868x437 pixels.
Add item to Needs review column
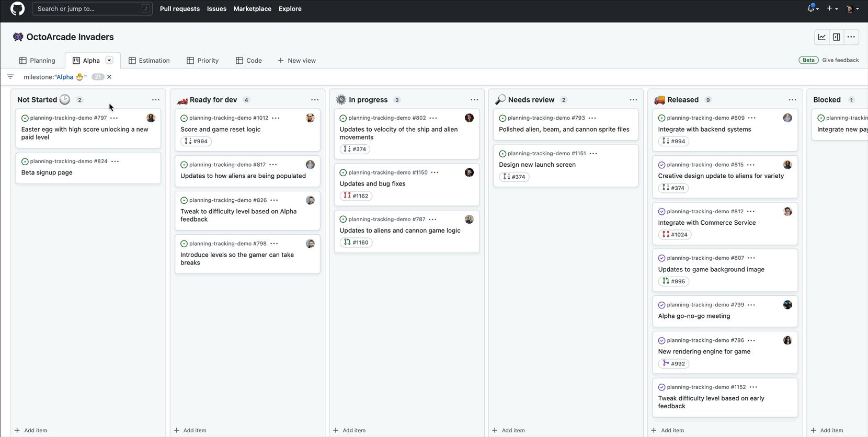509,430
